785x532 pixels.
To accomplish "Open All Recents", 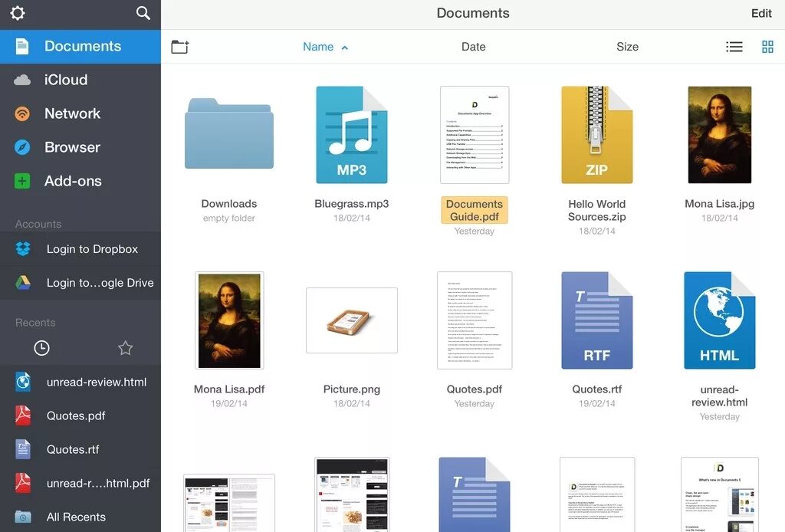I will point(80,517).
